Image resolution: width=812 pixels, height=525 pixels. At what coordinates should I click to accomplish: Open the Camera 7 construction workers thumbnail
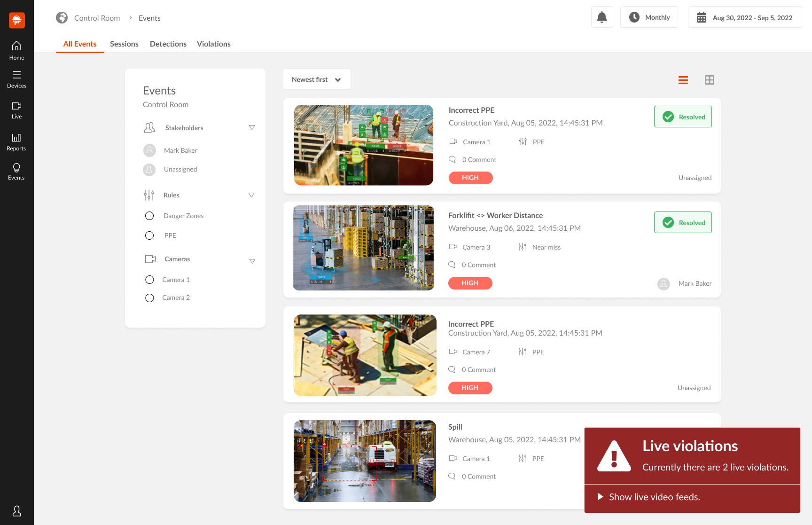365,355
